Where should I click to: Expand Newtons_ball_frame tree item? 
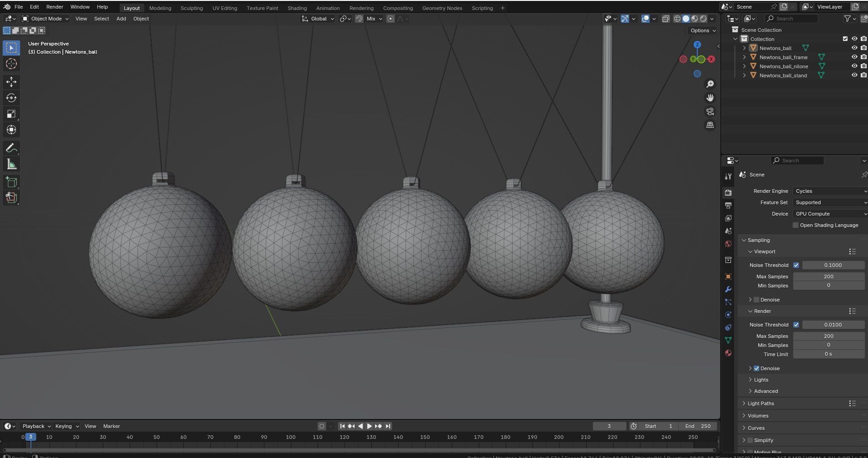tap(744, 57)
